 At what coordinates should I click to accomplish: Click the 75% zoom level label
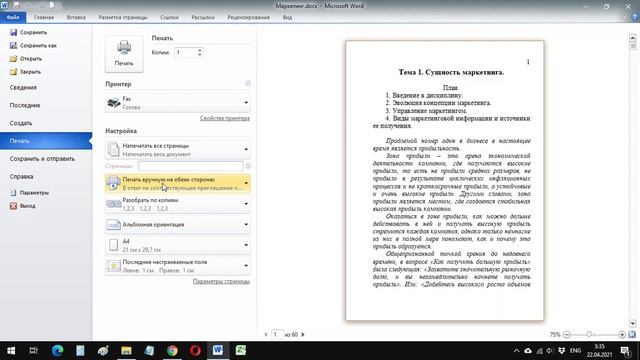click(x=555, y=334)
